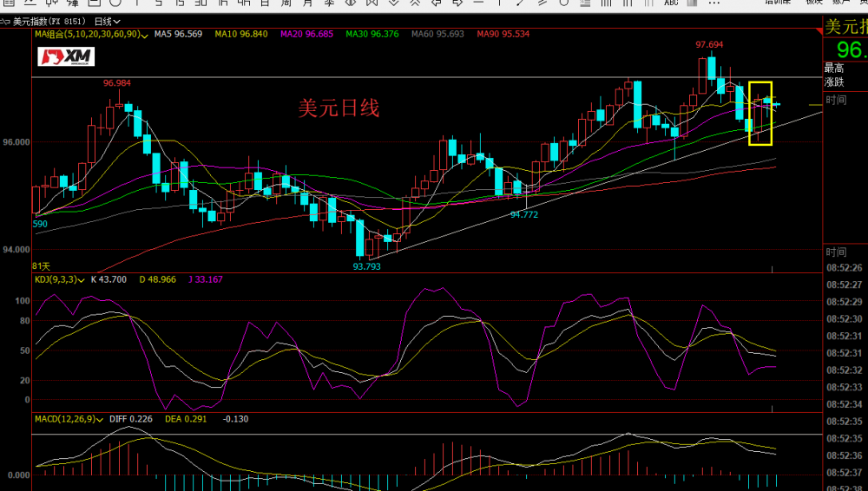Viewport: 868px width, 491px height.
Task: Select the 08:52:29 tick row
Action: click(845, 302)
